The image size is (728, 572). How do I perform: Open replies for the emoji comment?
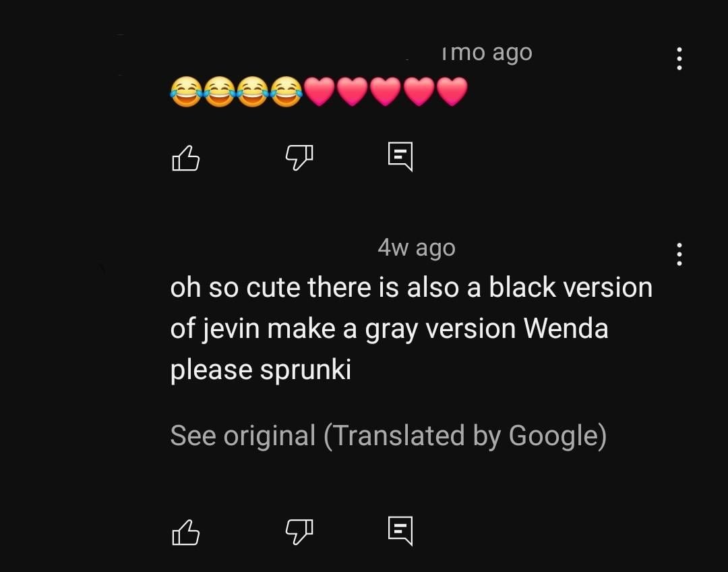[400, 156]
